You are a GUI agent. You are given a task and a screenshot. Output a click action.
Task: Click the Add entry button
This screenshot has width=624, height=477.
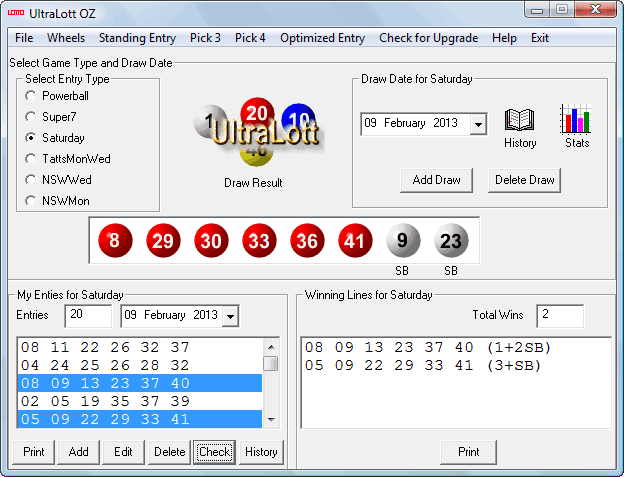click(x=78, y=452)
